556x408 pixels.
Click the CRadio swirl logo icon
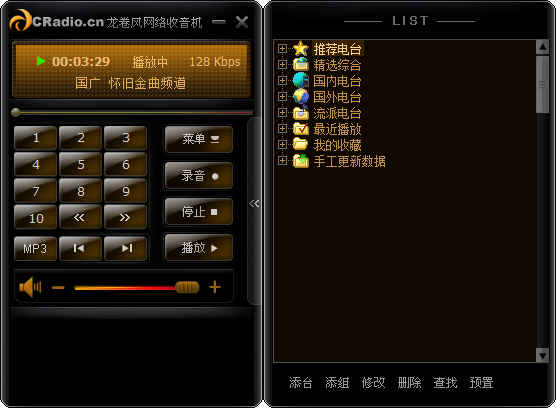click(21, 20)
